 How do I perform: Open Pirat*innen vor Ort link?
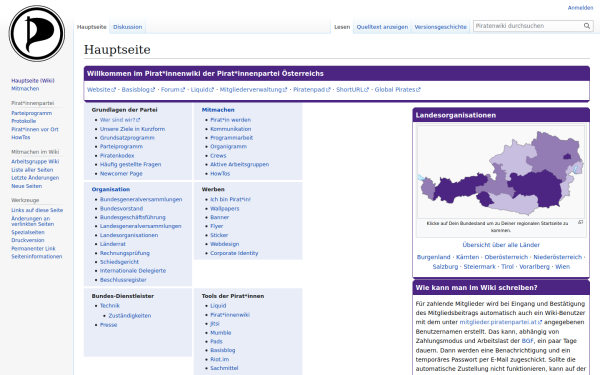(35, 129)
